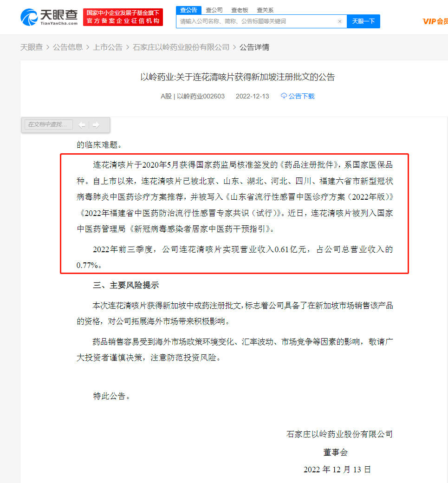The width and height of the screenshot is (448, 483).
Task: Click the red 官方备案企业征信机构 banner
Action: pos(123,17)
